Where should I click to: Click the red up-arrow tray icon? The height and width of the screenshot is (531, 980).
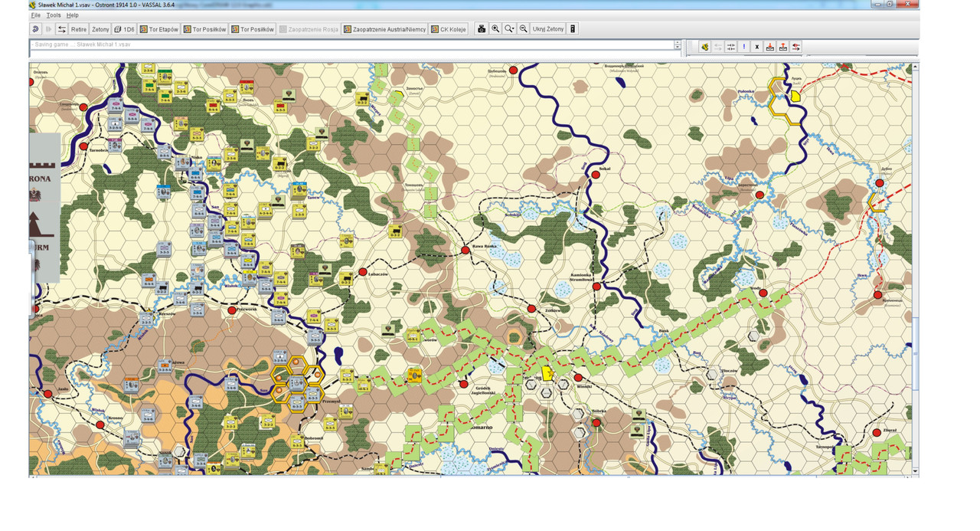click(x=783, y=47)
